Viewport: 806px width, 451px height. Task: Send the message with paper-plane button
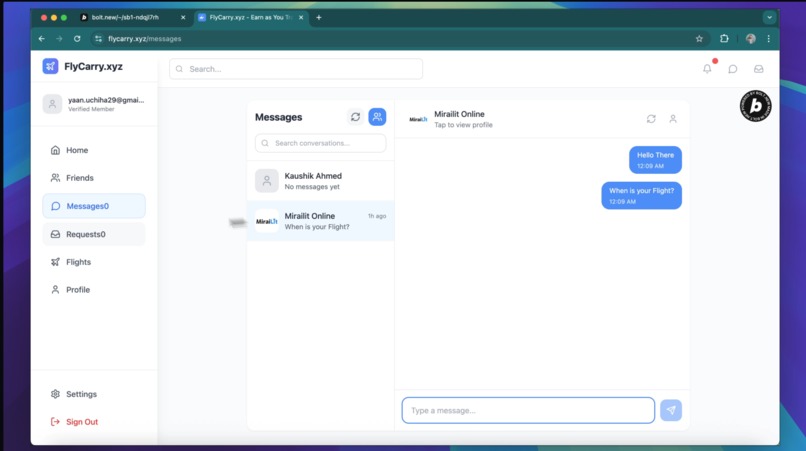pyautogui.click(x=671, y=410)
